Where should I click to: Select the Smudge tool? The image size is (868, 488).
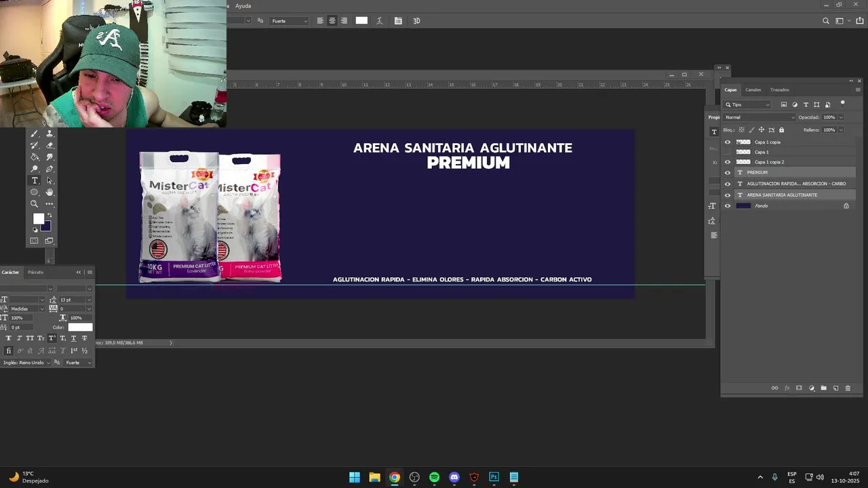tap(50, 157)
